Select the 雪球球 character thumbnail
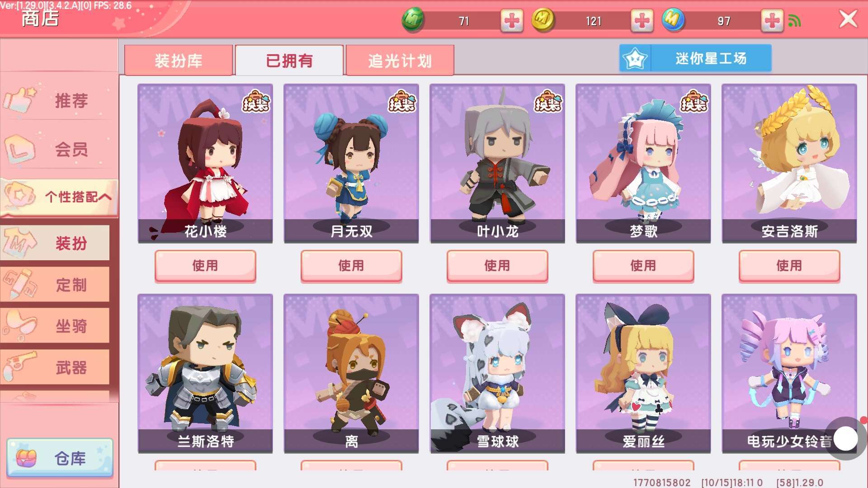Viewport: 868px width, 488px height. pos(497,373)
